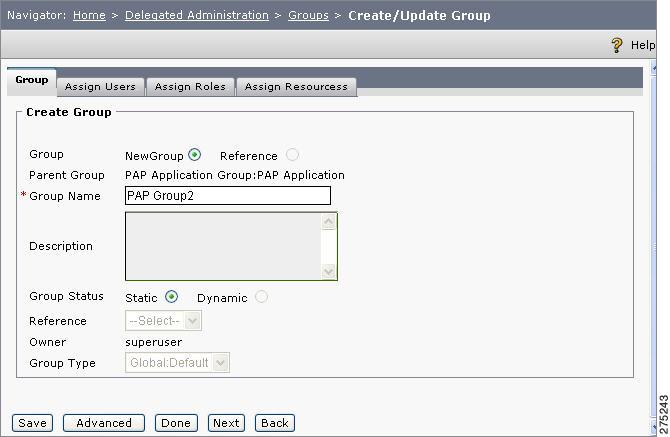Open the Group Type Global:Default dropdown

[x=177, y=363]
